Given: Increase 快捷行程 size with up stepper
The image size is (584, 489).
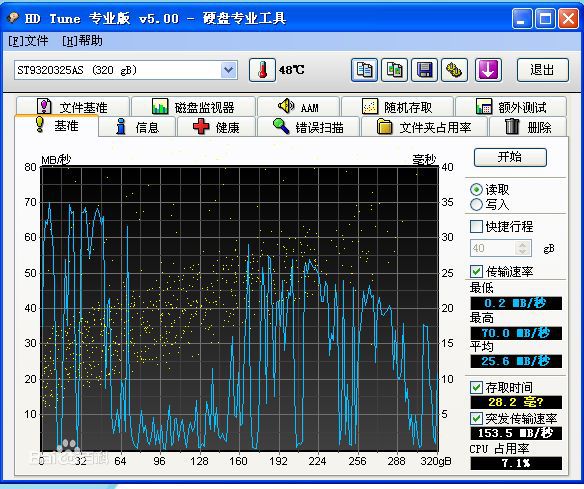Looking at the screenshot, I should (523, 245).
